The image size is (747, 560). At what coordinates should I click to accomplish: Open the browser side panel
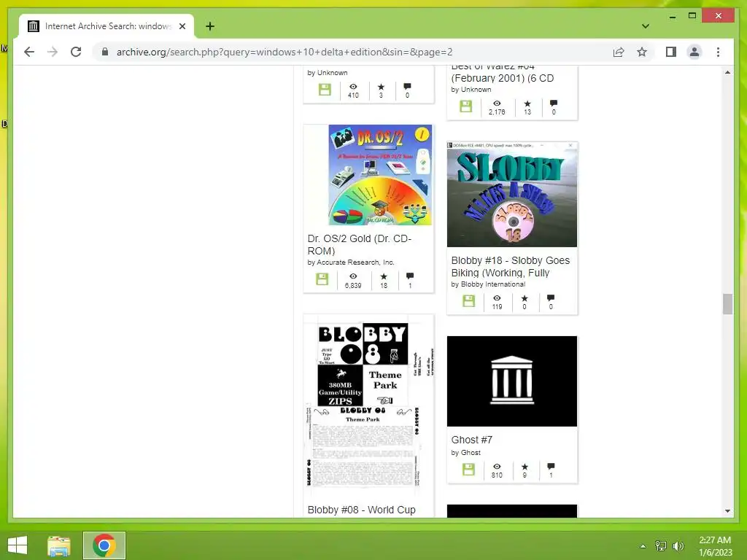(x=671, y=52)
